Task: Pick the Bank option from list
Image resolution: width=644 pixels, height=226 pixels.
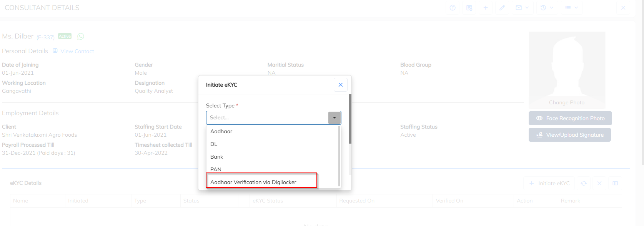Action: [217, 157]
